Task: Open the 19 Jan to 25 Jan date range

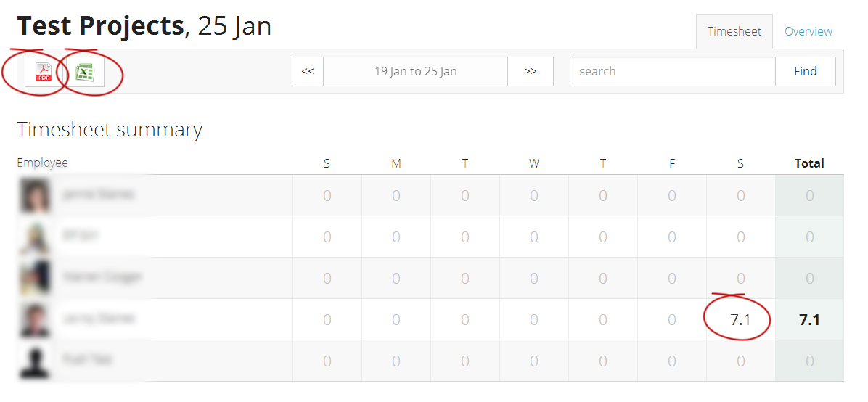Action: pyautogui.click(x=416, y=71)
